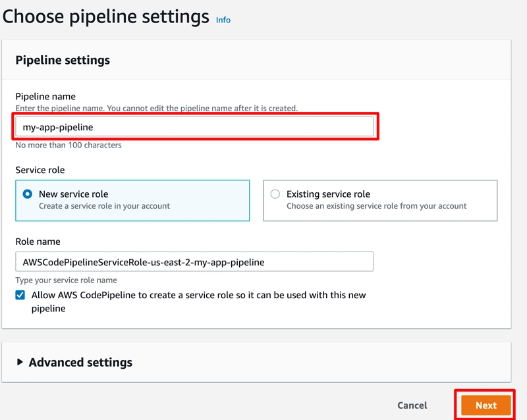Click the Pipeline name field label
This screenshot has height=420, width=527.
point(45,97)
